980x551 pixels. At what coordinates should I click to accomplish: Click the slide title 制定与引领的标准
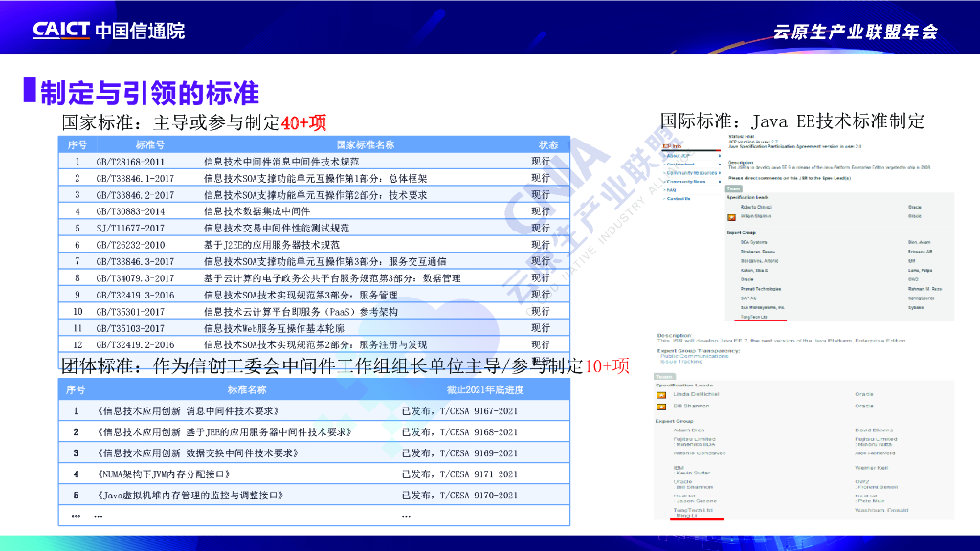(x=150, y=93)
